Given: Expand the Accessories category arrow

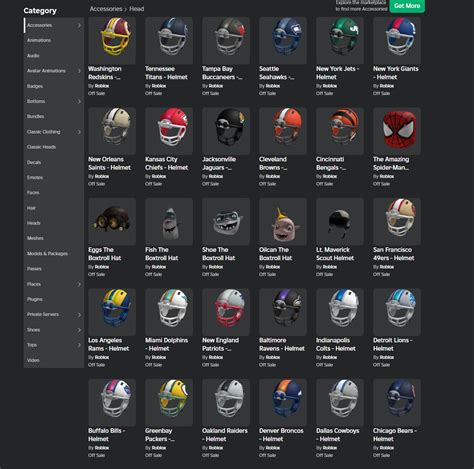Looking at the screenshot, I should [x=79, y=25].
